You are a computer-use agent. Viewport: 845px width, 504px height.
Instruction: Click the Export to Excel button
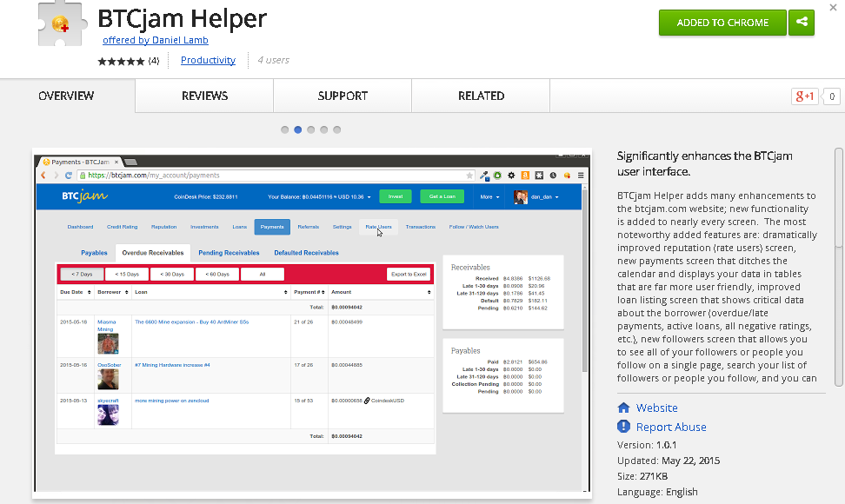pyautogui.click(x=409, y=274)
